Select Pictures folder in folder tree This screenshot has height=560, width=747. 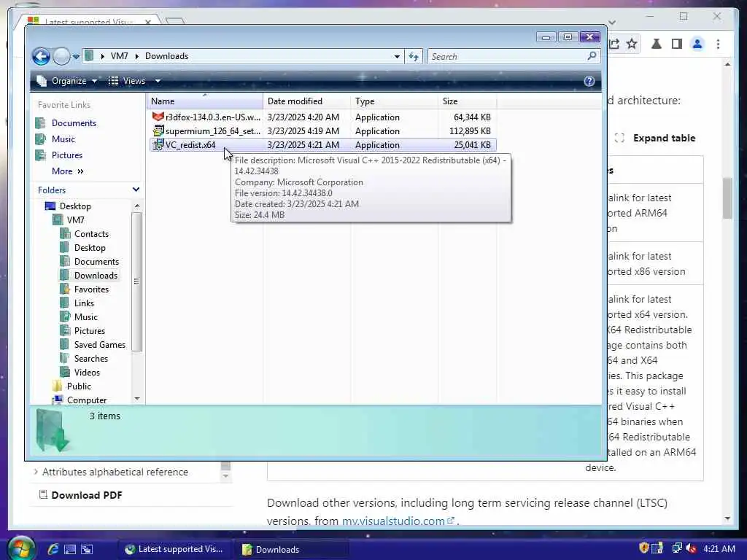tap(90, 330)
